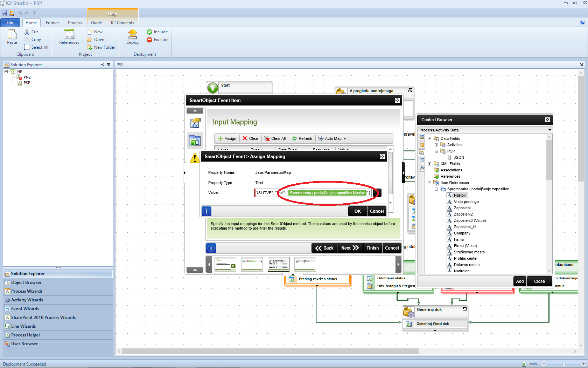Click the Back wizard button
Viewport: 588px width, 368px height.
pyautogui.click(x=324, y=248)
